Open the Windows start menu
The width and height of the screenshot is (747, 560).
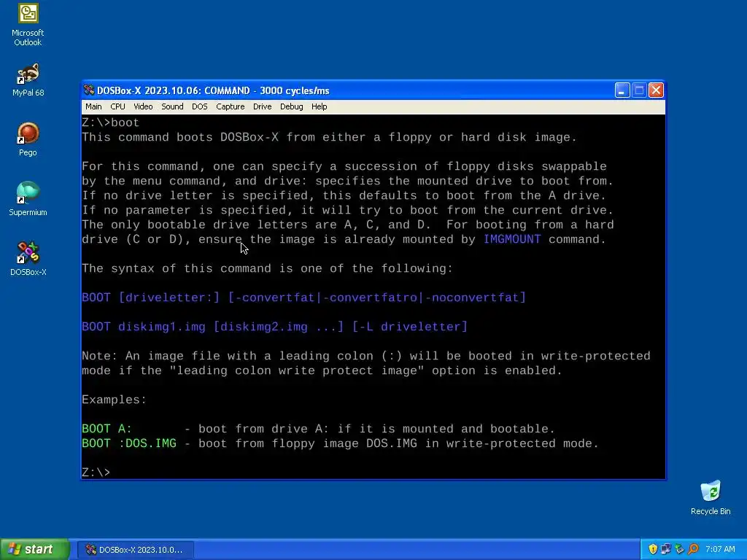coord(35,550)
